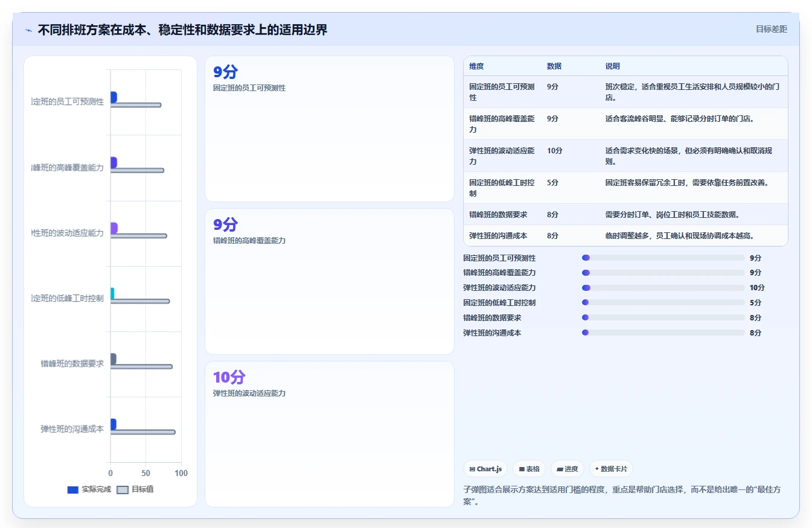Select the 进度 tag chip
This screenshot has height=528, width=812.
pyautogui.click(x=567, y=469)
